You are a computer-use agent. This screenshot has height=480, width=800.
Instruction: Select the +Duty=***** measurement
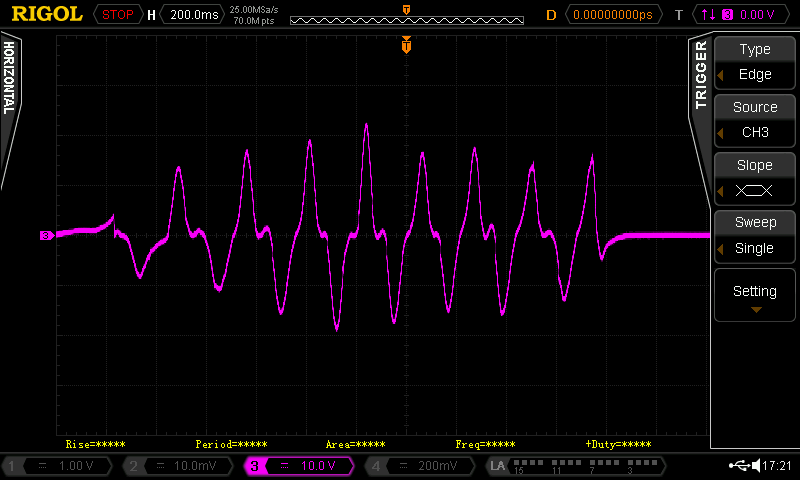(618, 444)
